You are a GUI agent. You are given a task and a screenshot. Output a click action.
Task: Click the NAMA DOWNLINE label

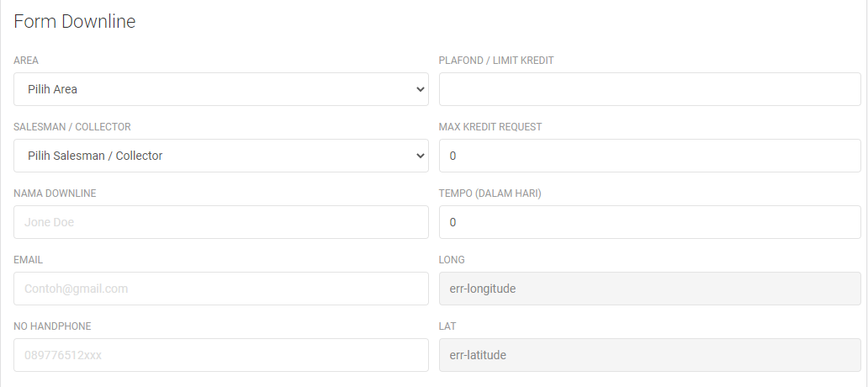(55, 193)
